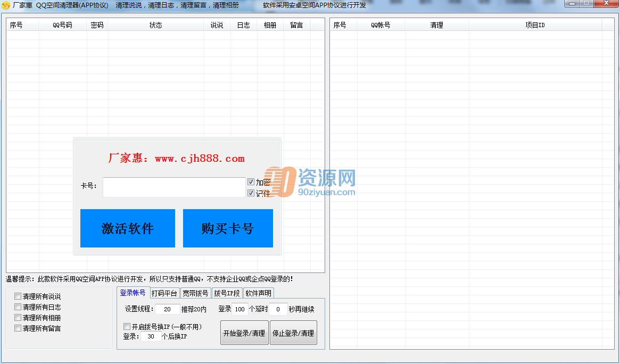Click the QQ号码 column header
The image size is (620, 364).
[62, 25]
